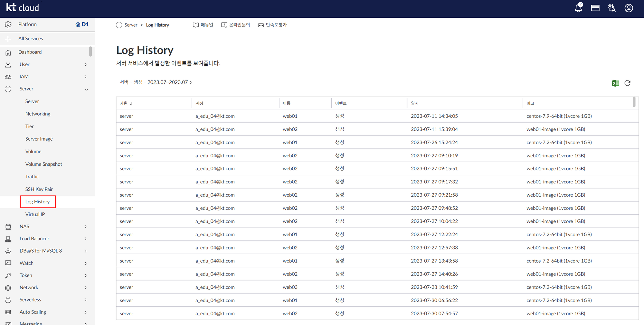The height and width of the screenshot is (325, 644).
Task: Click the IAM cloud icon
Action: [8, 77]
